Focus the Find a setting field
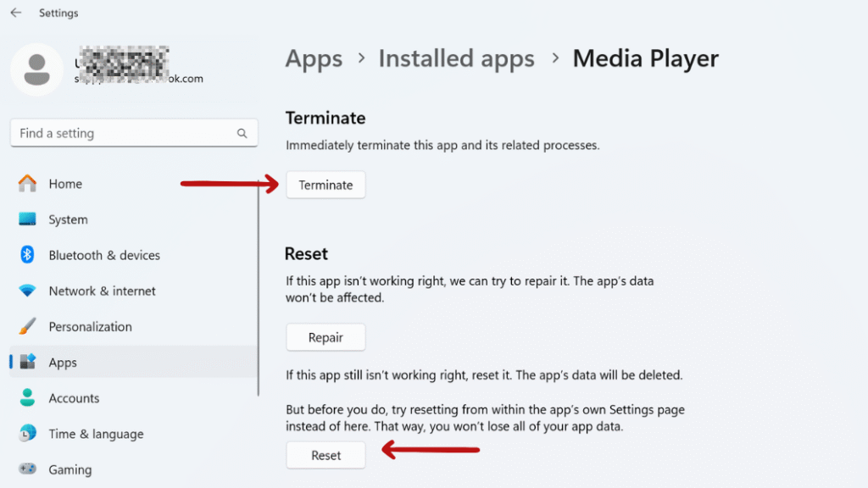The image size is (868, 488). pyautogui.click(x=134, y=133)
